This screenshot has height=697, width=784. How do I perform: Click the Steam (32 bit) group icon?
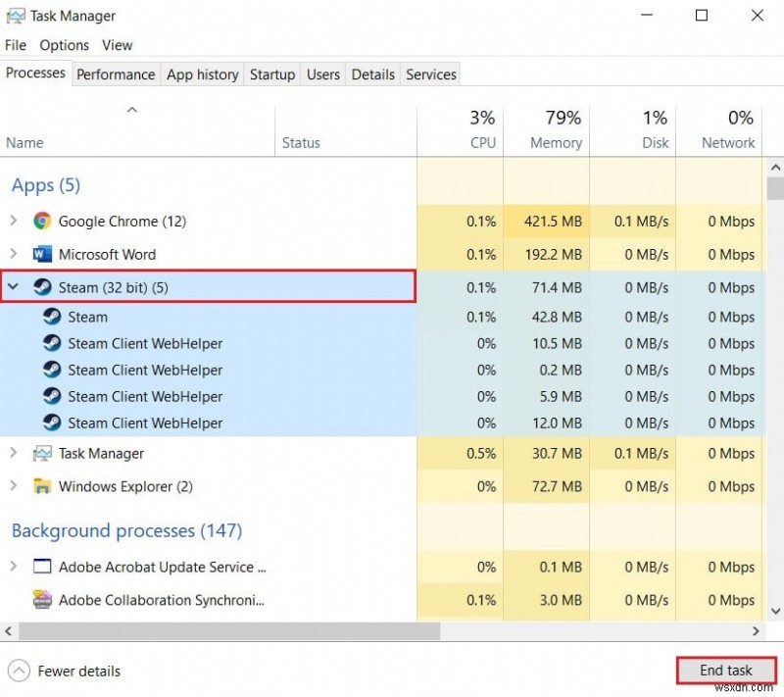click(42, 287)
